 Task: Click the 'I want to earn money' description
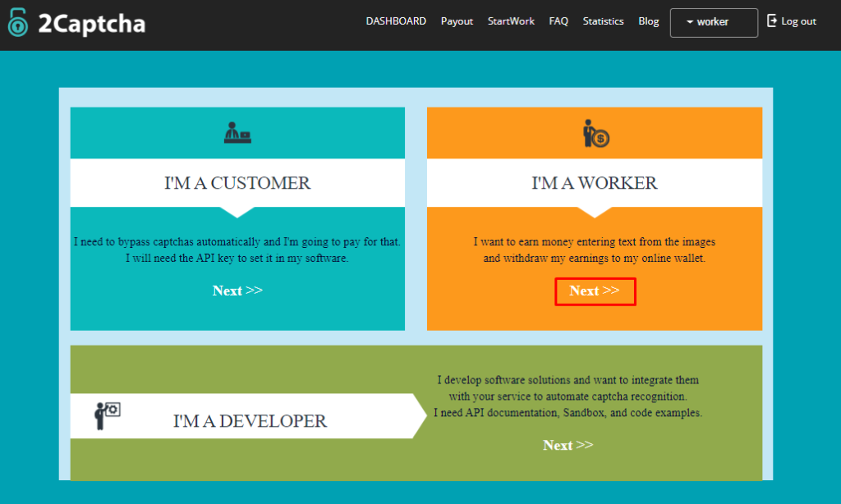pos(595,250)
